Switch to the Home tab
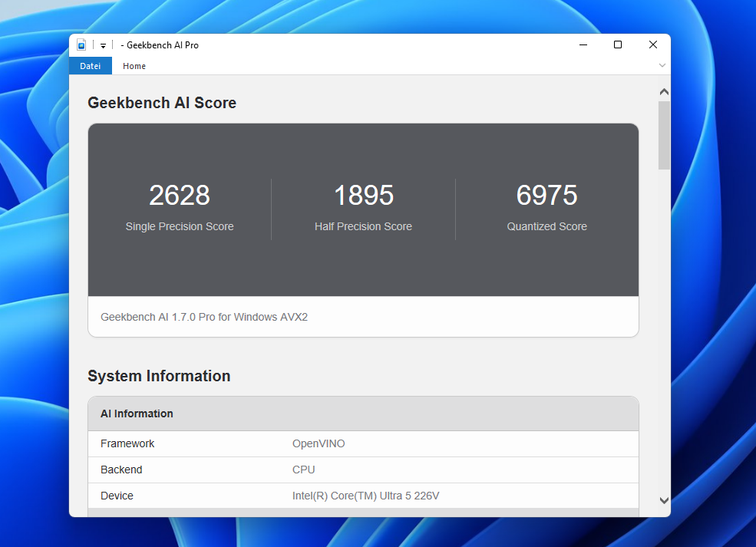The width and height of the screenshot is (756, 547). click(134, 66)
